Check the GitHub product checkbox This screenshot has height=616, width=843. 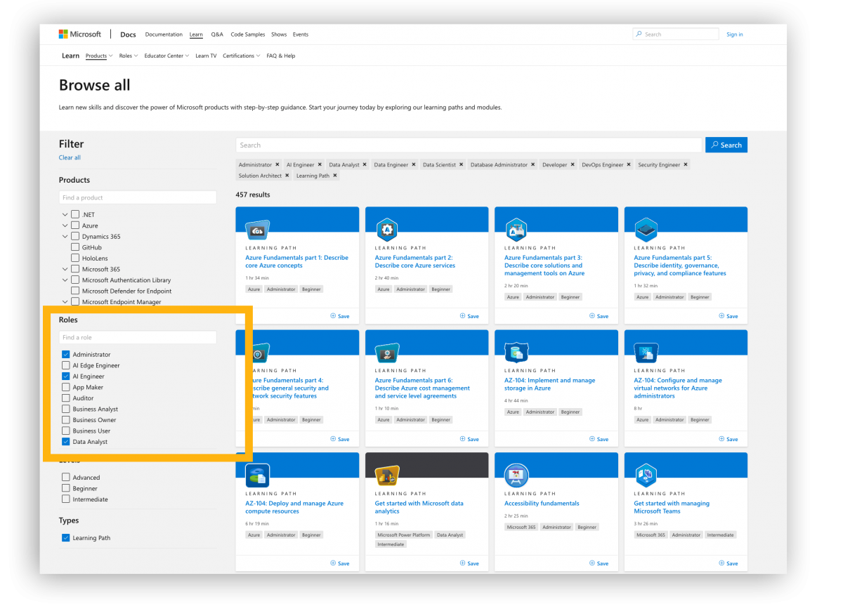click(75, 247)
